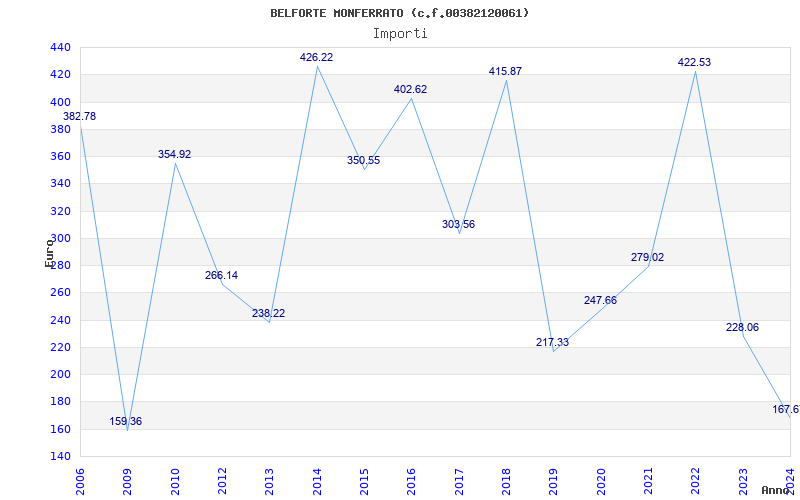The height and width of the screenshot is (500, 800).
Task: Select the 160 y-axis tick
Action: (60, 429)
